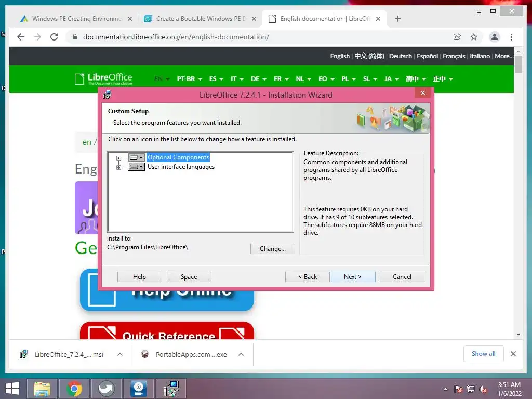Share this page icon in address bar
The height and width of the screenshot is (399, 532).
point(457,37)
